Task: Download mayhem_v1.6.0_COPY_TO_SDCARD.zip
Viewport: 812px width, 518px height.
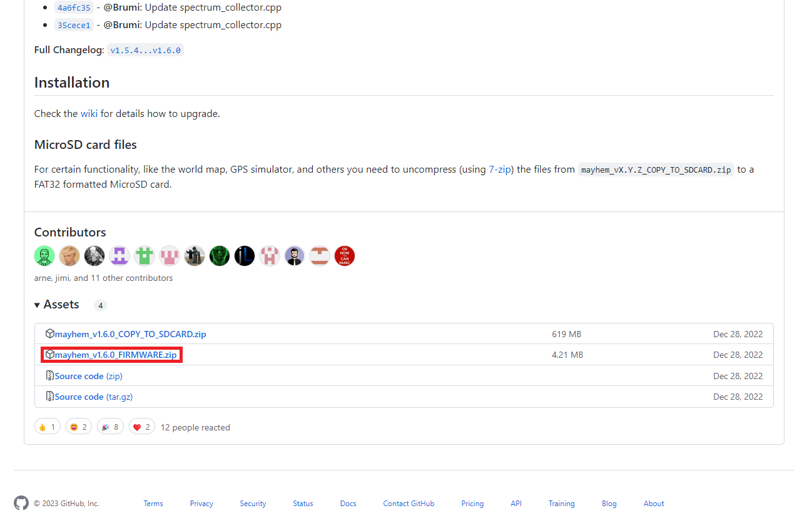Action: point(130,334)
